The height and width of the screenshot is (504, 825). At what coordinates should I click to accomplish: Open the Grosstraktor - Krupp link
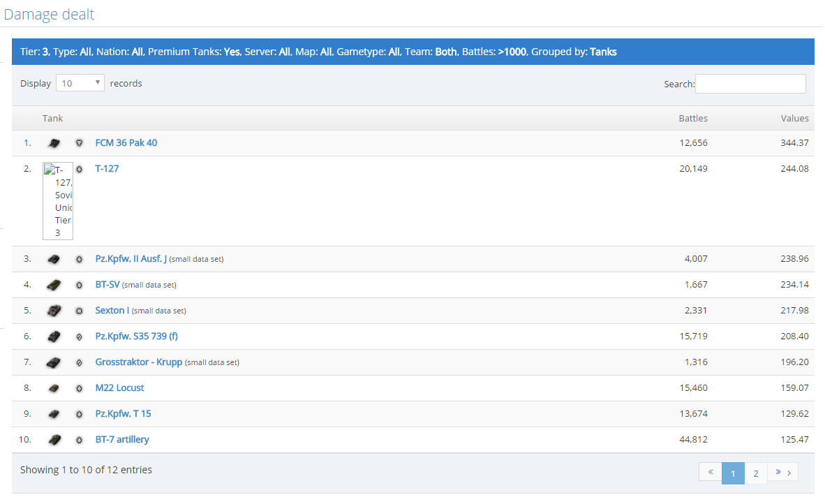coord(138,362)
